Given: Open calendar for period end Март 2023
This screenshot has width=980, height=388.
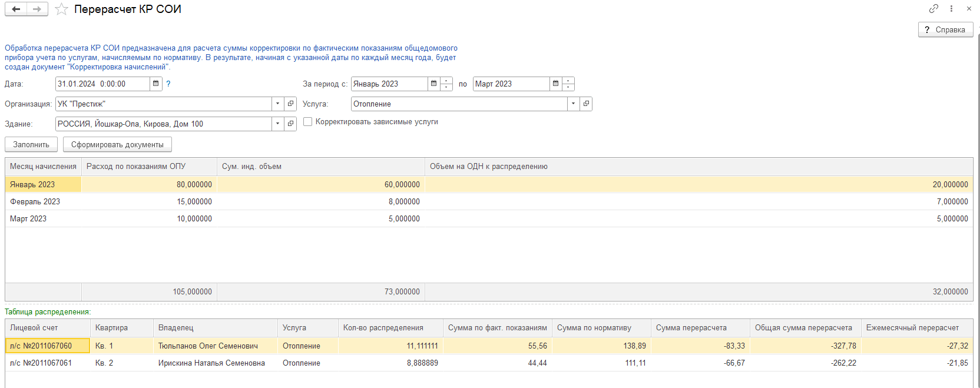Looking at the screenshot, I should 555,84.
